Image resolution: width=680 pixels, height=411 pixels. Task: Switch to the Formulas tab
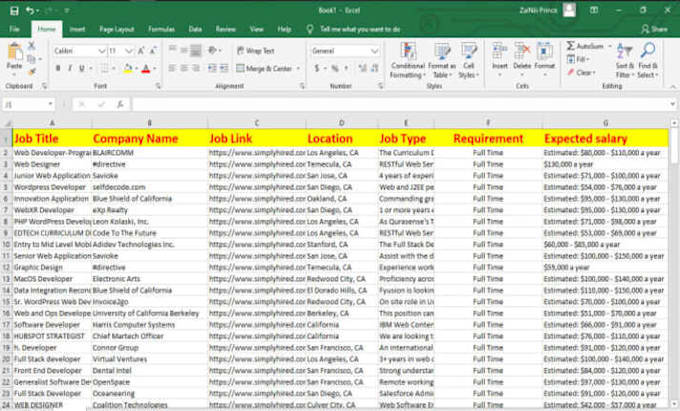161,29
